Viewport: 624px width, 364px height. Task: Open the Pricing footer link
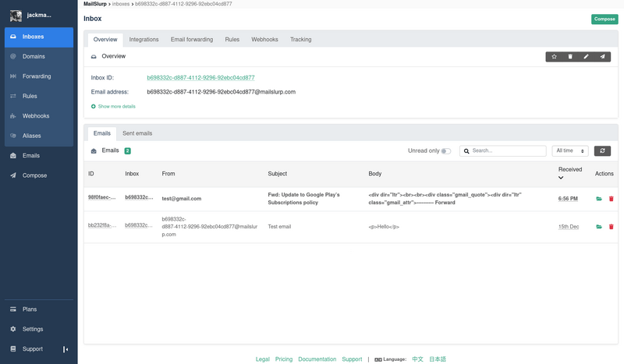(x=284, y=359)
